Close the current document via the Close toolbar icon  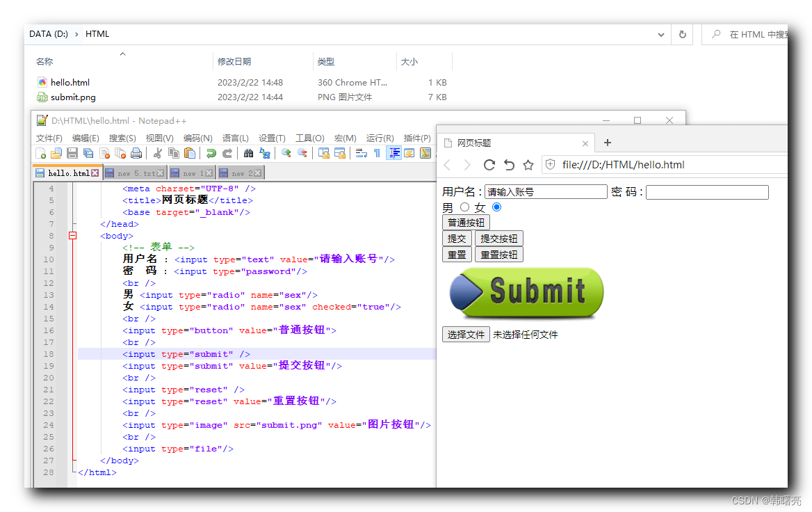(x=104, y=153)
